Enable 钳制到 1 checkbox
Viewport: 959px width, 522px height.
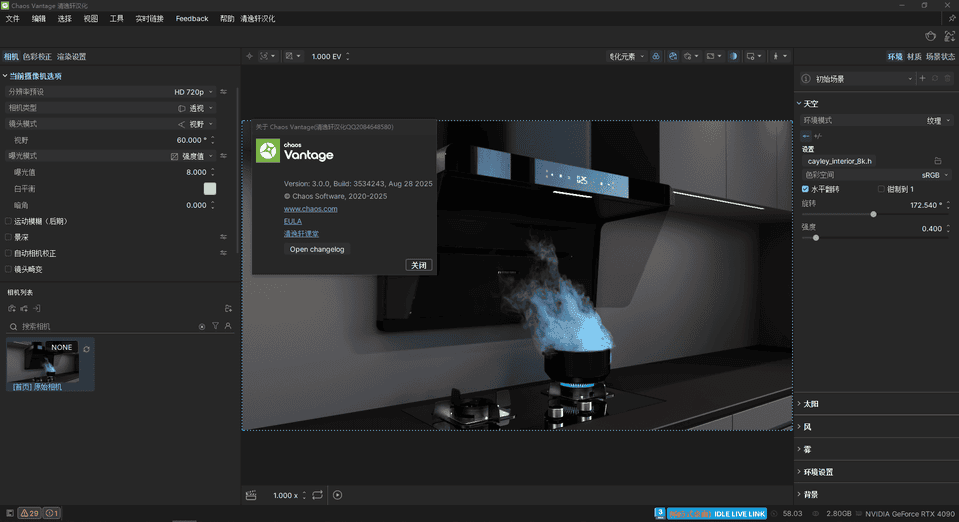coord(881,189)
